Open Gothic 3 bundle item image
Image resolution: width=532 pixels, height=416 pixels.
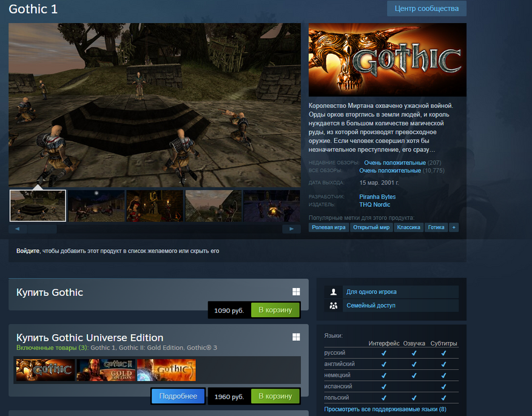pyautogui.click(x=166, y=370)
